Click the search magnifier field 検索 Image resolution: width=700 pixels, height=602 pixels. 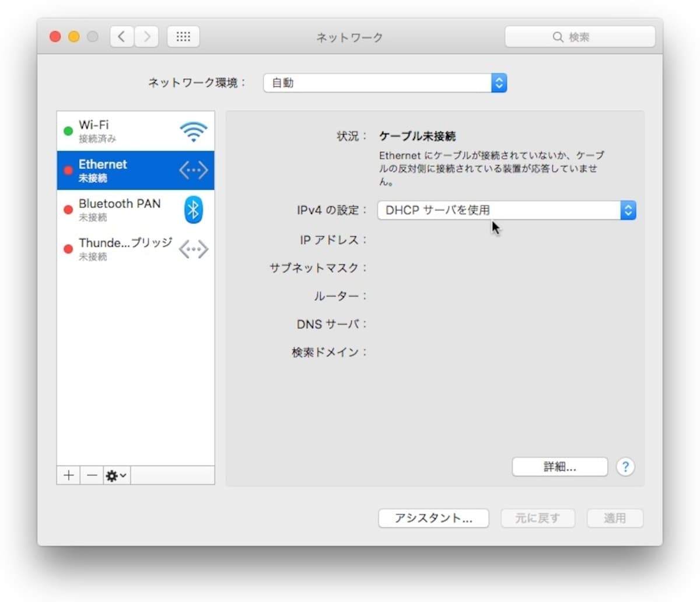point(580,37)
